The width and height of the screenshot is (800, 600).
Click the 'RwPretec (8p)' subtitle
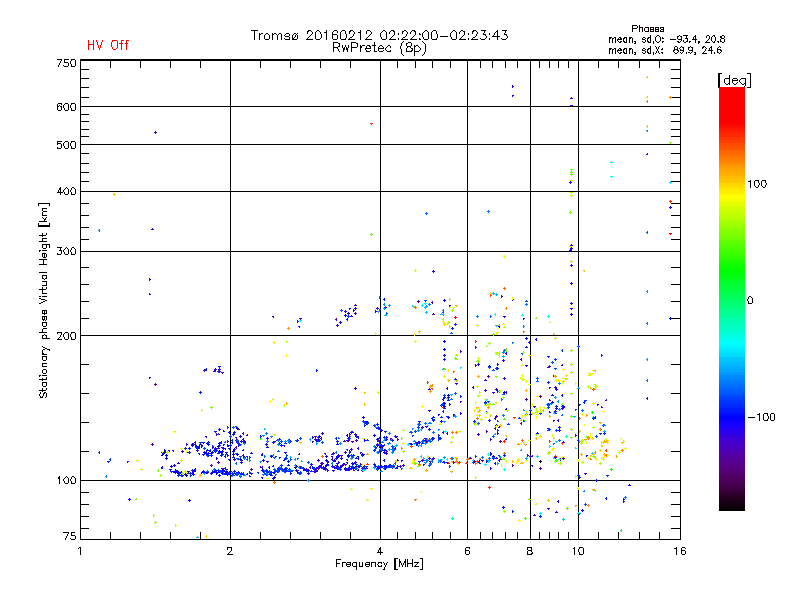[379, 48]
